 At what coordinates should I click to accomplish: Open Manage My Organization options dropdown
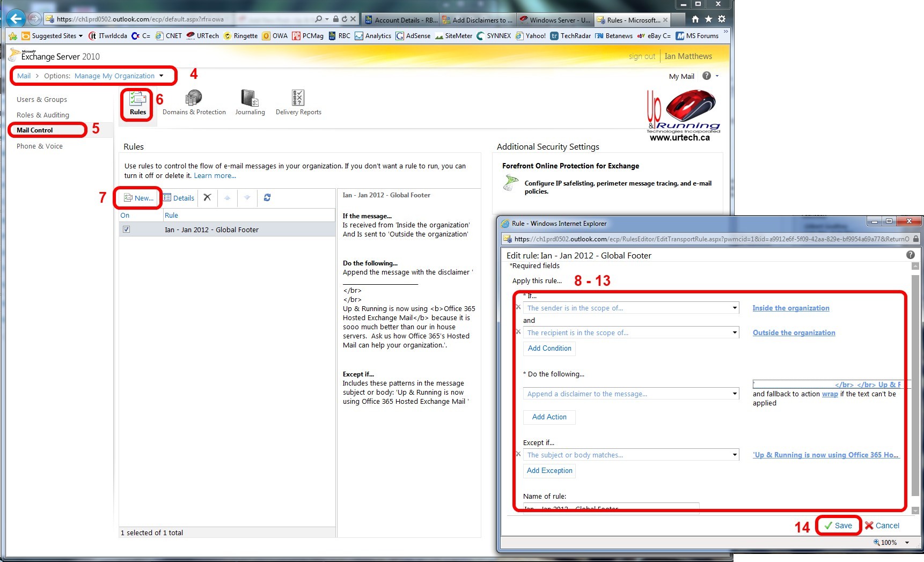pos(161,76)
